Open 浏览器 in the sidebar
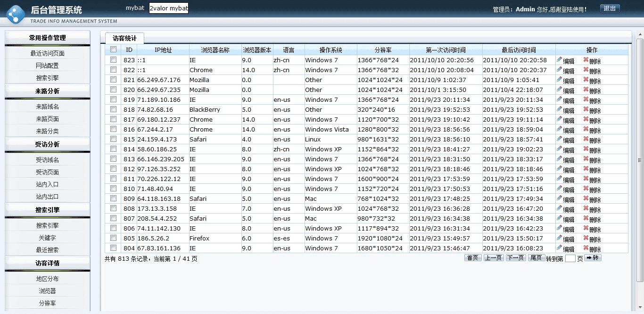 click(x=47, y=291)
